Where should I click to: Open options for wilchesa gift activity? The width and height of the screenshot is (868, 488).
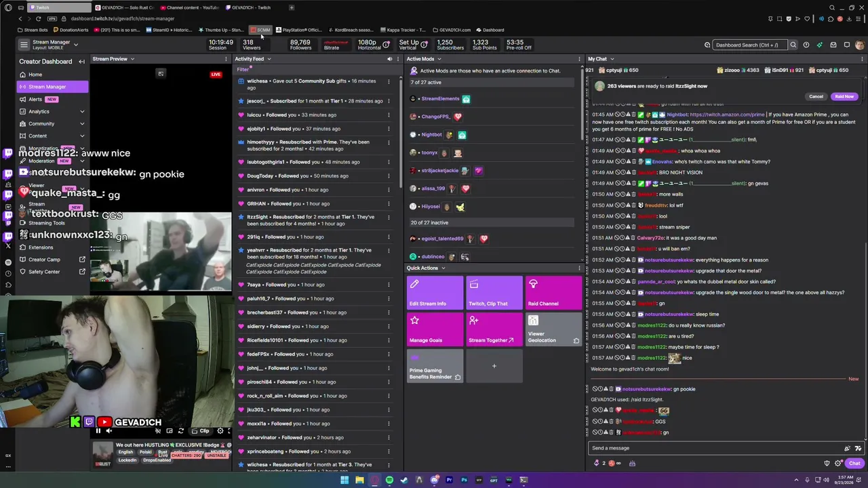point(389,81)
